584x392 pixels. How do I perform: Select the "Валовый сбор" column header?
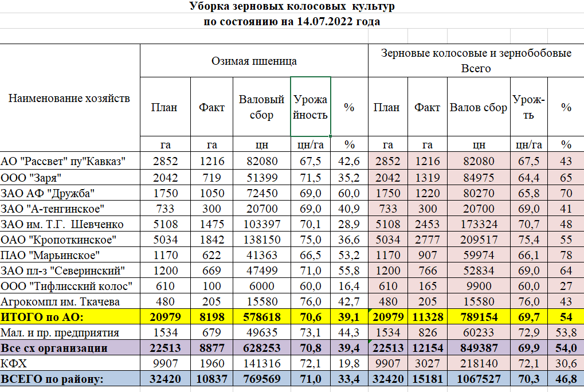[x=261, y=107]
